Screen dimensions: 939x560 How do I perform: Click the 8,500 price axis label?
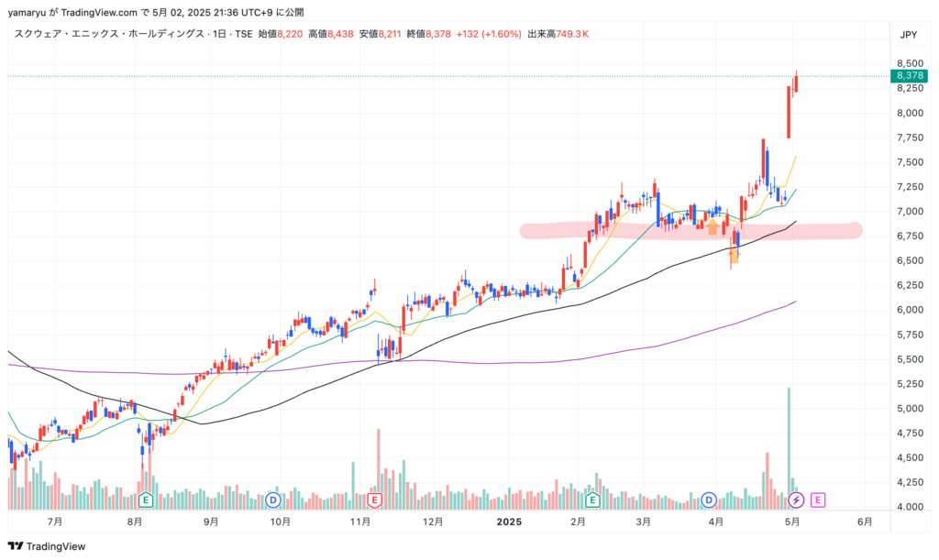coord(910,63)
